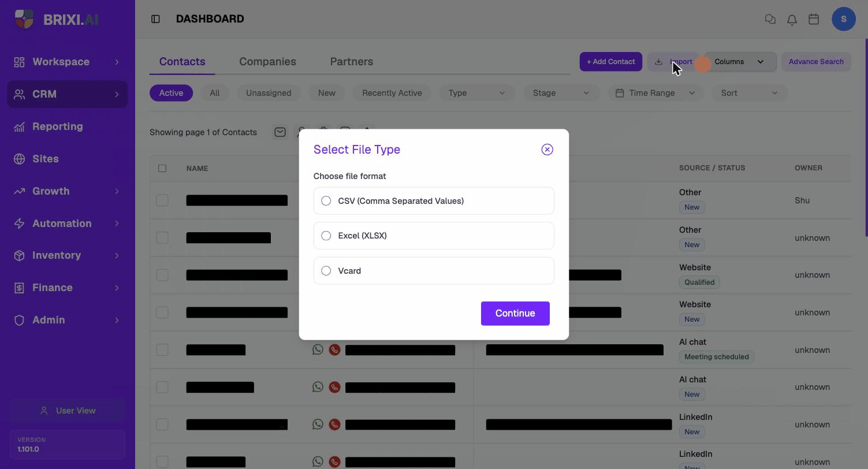Screen dimensions: 868x469
Task: Open Advance Search
Action: [x=816, y=62]
